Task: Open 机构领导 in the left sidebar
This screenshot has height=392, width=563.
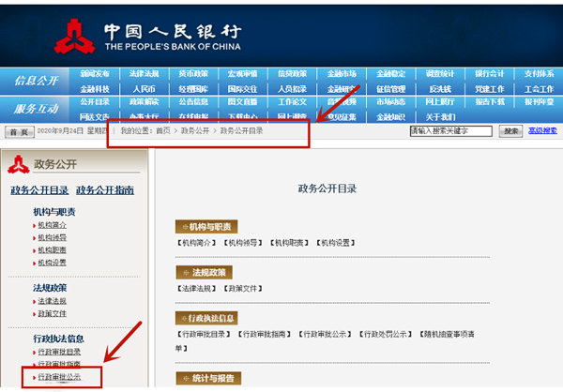Action: 52,237
